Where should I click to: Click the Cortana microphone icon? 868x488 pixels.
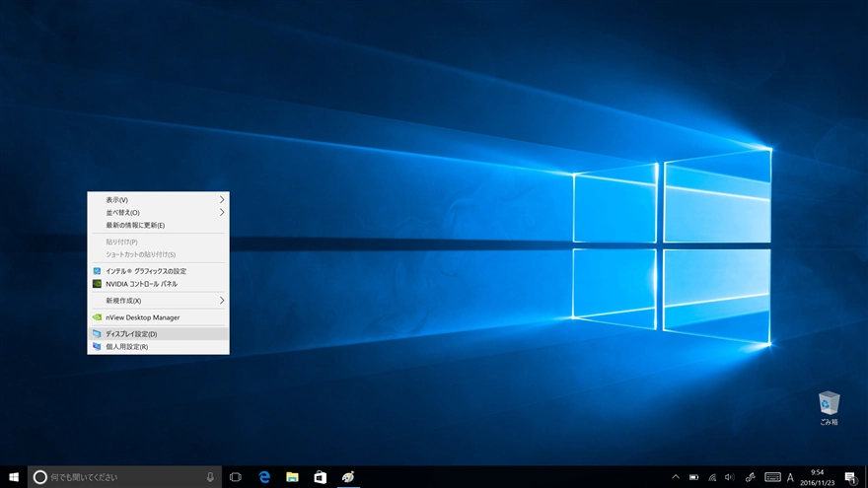pos(210,477)
